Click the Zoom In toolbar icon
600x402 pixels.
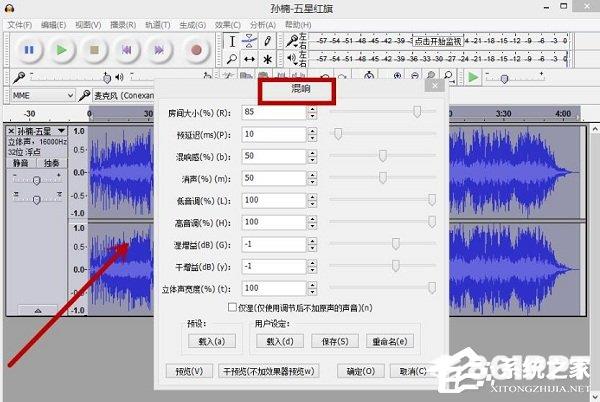pos(398,76)
